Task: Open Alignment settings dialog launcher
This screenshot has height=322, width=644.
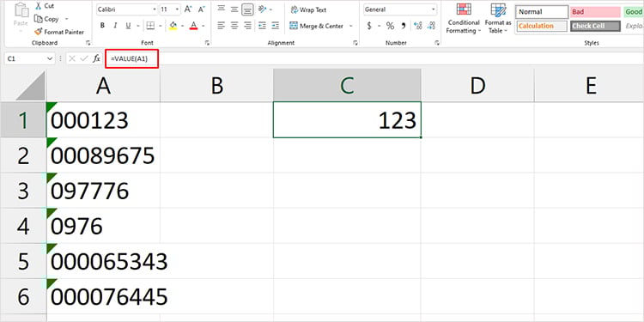Action: click(355, 43)
